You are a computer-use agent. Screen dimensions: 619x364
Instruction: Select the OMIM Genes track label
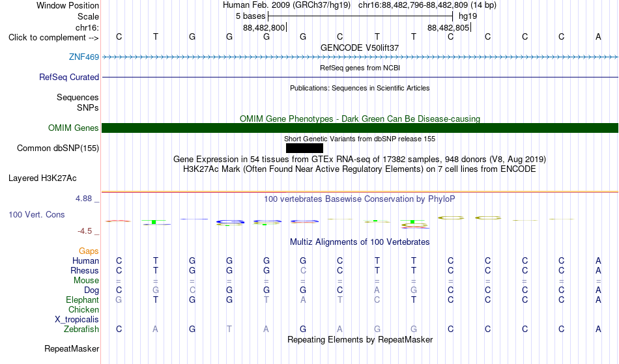click(x=73, y=128)
